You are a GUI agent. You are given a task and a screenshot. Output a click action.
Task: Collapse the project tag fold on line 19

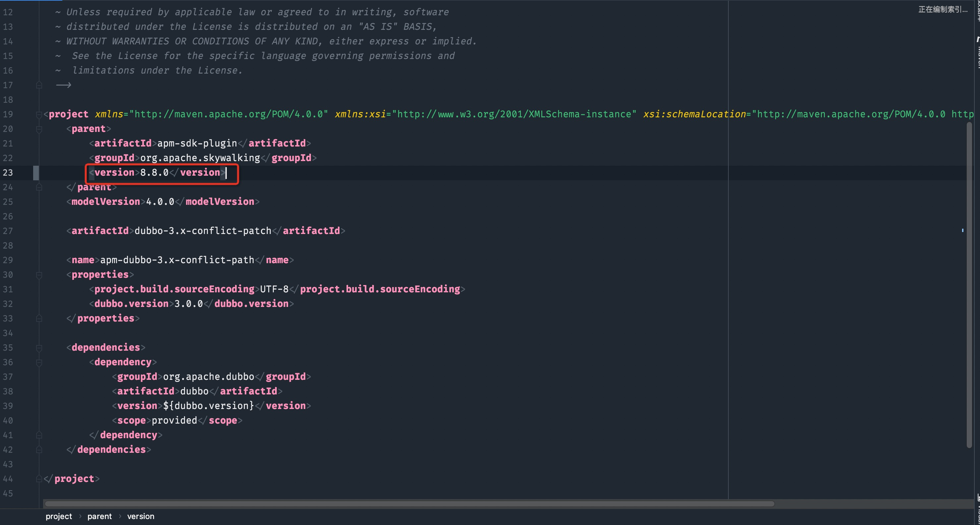click(39, 114)
